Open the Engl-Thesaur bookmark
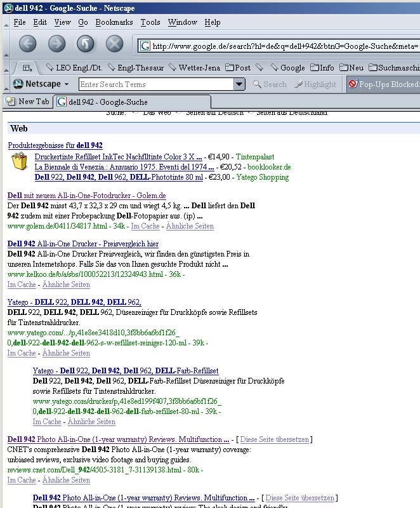Image resolution: width=420 pixels, height=508 pixels. click(136, 68)
